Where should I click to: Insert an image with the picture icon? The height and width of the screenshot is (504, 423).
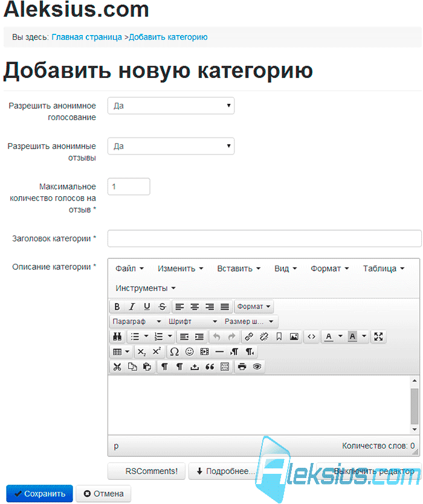pos(294,337)
